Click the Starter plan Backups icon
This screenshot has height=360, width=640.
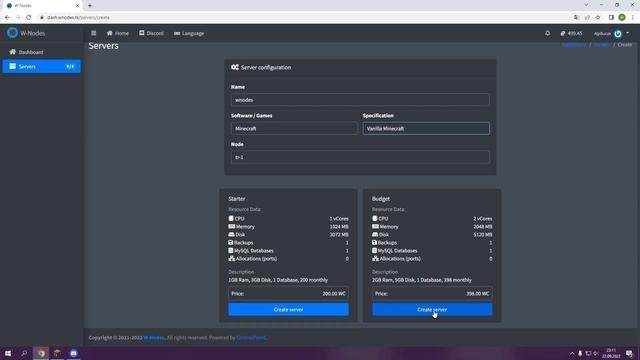pos(231,242)
